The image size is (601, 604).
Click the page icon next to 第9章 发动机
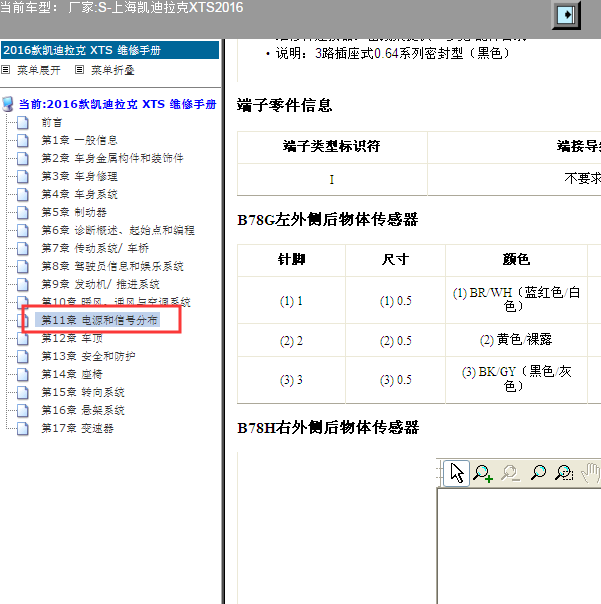tap(23, 284)
